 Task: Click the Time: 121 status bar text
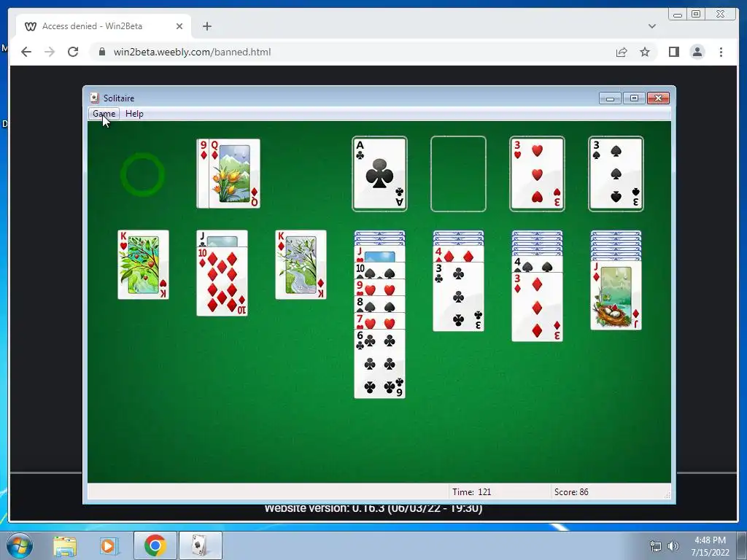point(472,492)
